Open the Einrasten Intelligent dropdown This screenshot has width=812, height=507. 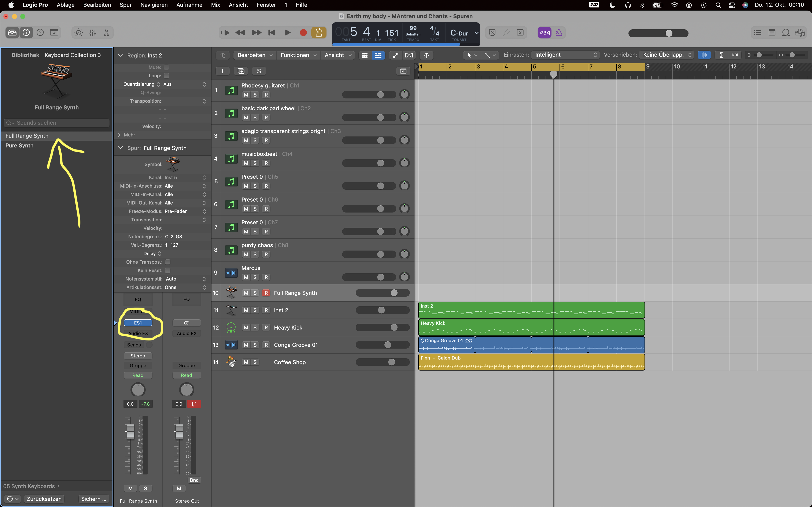[566, 55]
